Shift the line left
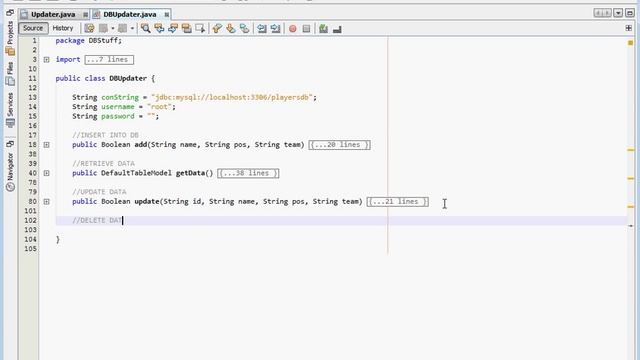This screenshot has width=640, height=360. pyautogui.click(x=262, y=28)
